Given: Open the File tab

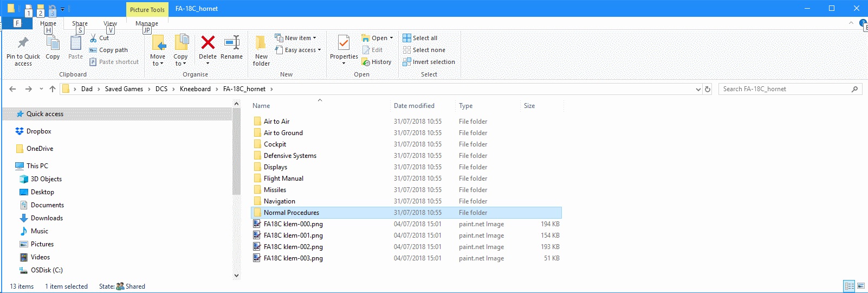Looking at the screenshot, I should 17,23.
